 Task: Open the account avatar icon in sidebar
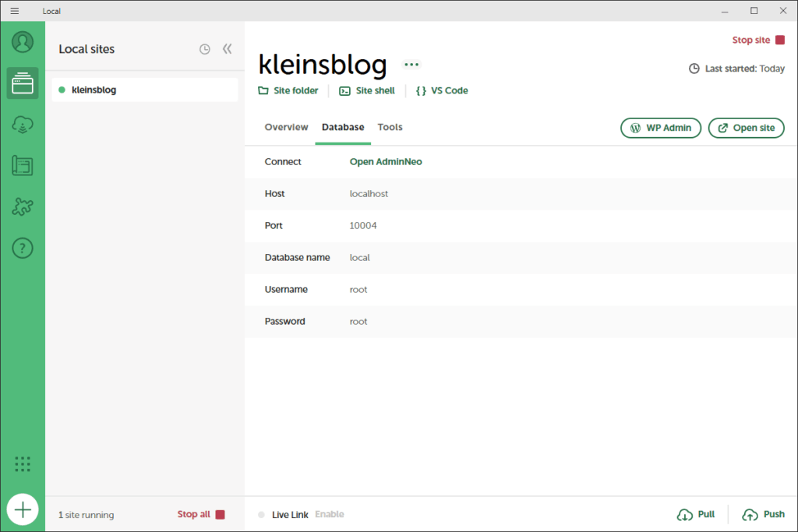click(23, 41)
